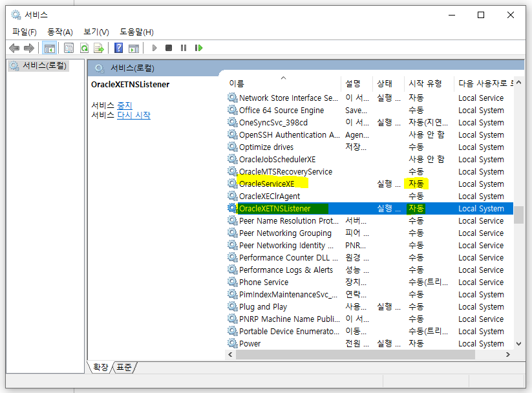Viewport: 532px width, 393px height.
Task: Select the Peer Name Resolution Prot... service
Action: (289, 220)
